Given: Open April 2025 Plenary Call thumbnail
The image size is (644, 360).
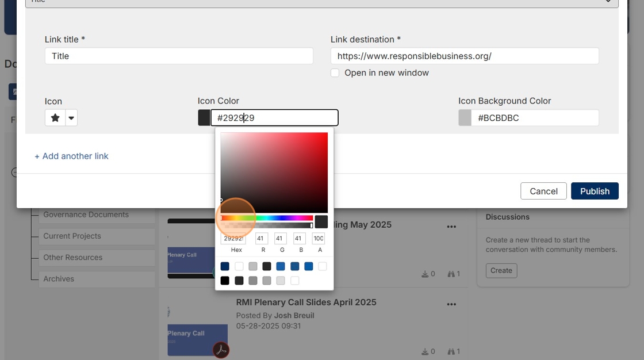Looking at the screenshot, I should tap(198, 340).
